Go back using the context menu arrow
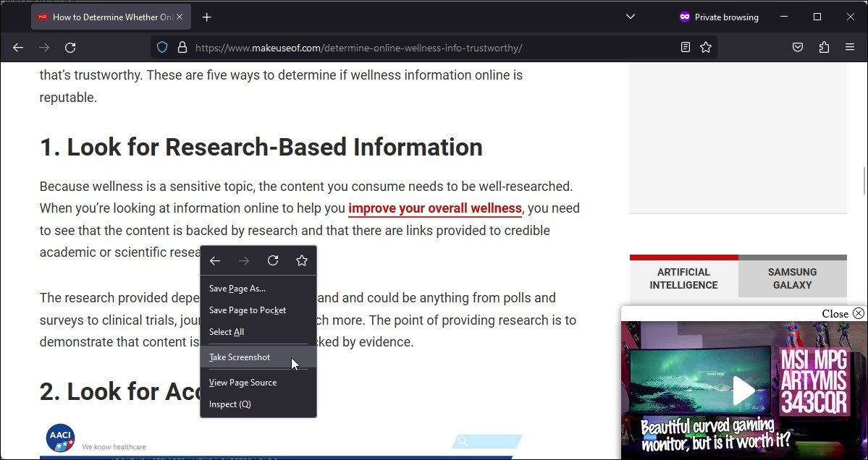 [x=215, y=260]
